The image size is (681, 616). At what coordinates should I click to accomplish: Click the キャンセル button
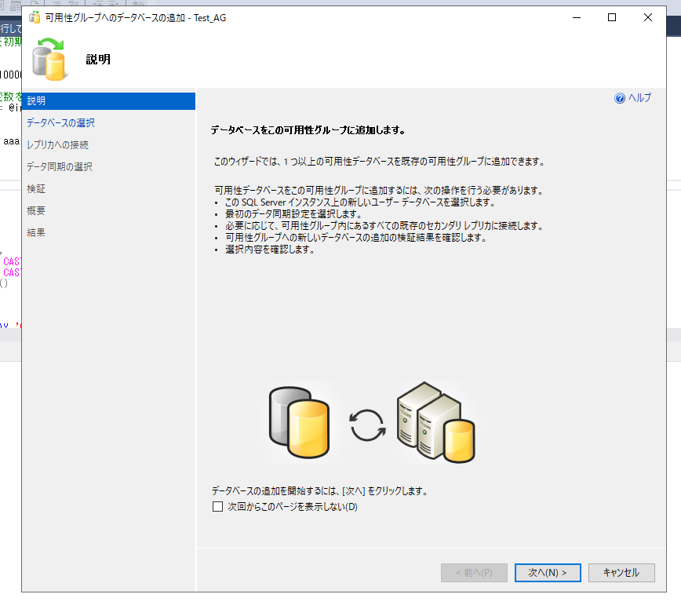click(621, 573)
